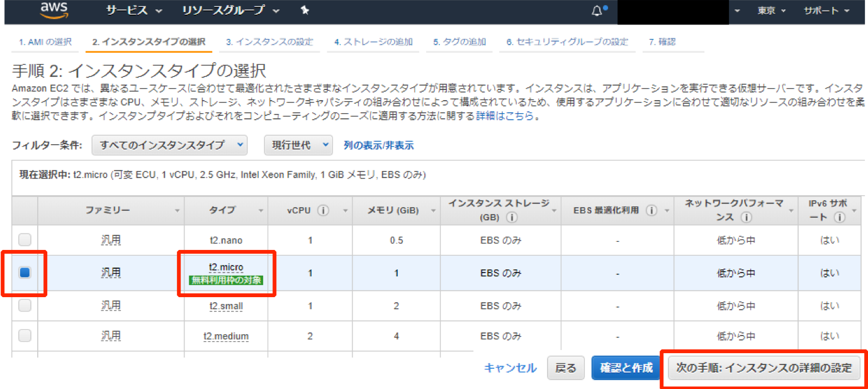Open the すべてのインスタンスタイプ filter dropdown
Image resolution: width=868 pixels, height=389 pixels.
(x=169, y=145)
